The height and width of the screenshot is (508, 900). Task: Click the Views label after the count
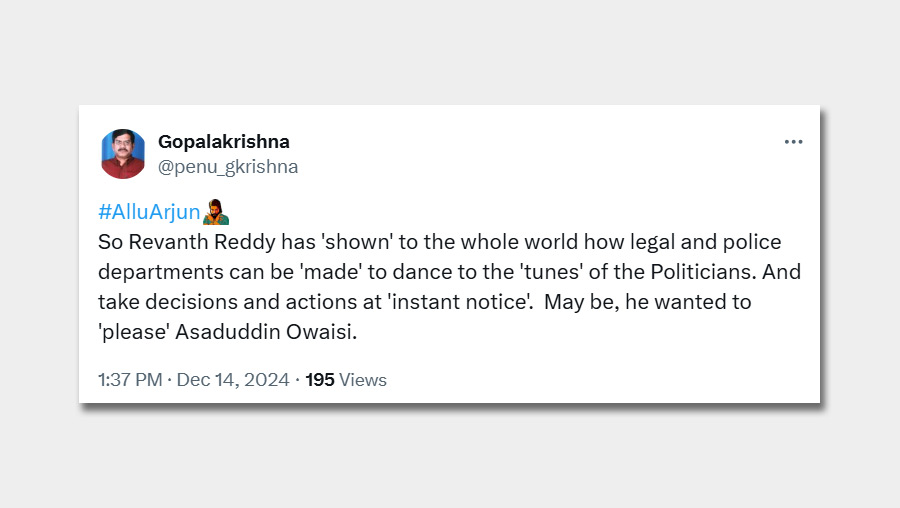363,380
